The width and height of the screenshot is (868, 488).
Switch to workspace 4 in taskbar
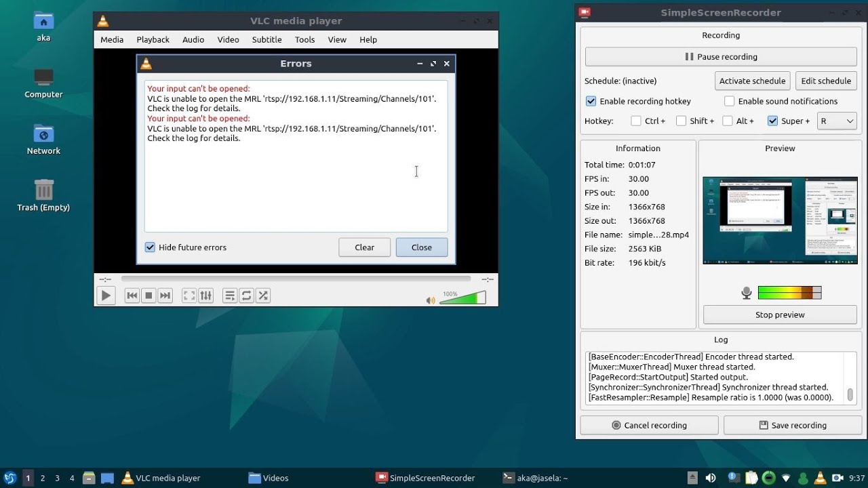tap(72, 478)
